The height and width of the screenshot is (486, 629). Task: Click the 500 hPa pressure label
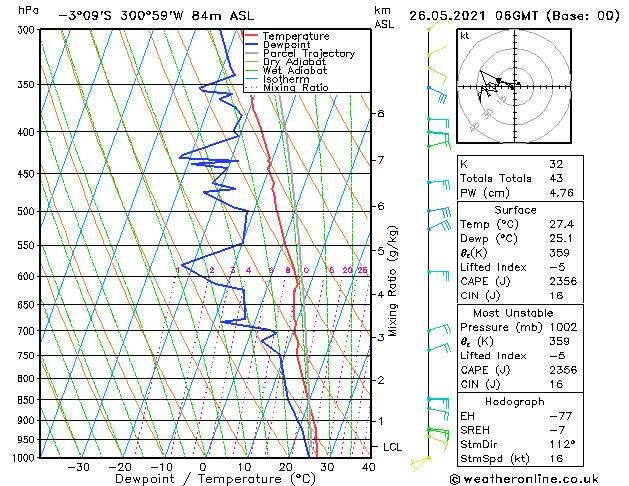27,211
